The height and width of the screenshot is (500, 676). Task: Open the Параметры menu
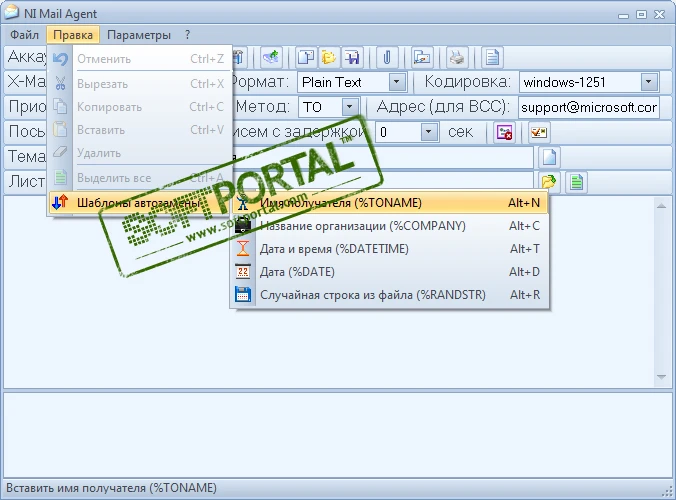pyautogui.click(x=139, y=35)
